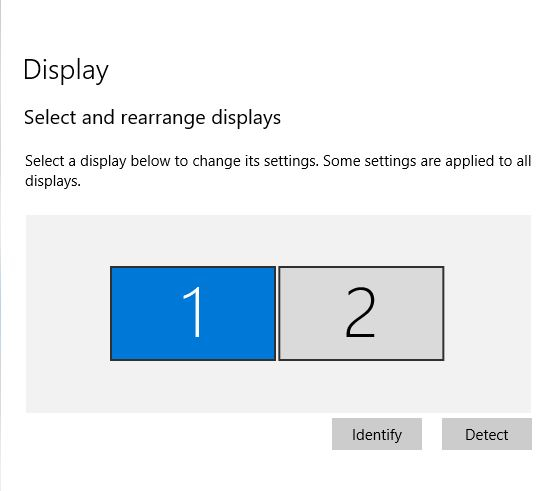Click the Identify button
Screen dimensions: 556x491
(377, 434)
